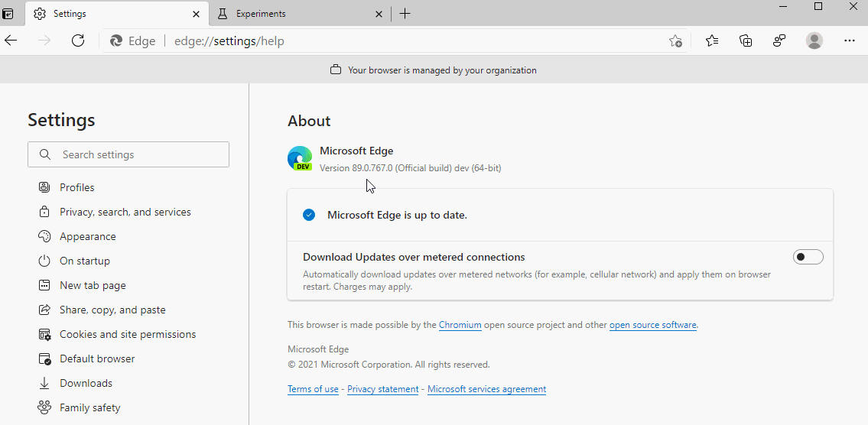Open Downloads settings
868x425 pixels.
(x=86, y=383)
